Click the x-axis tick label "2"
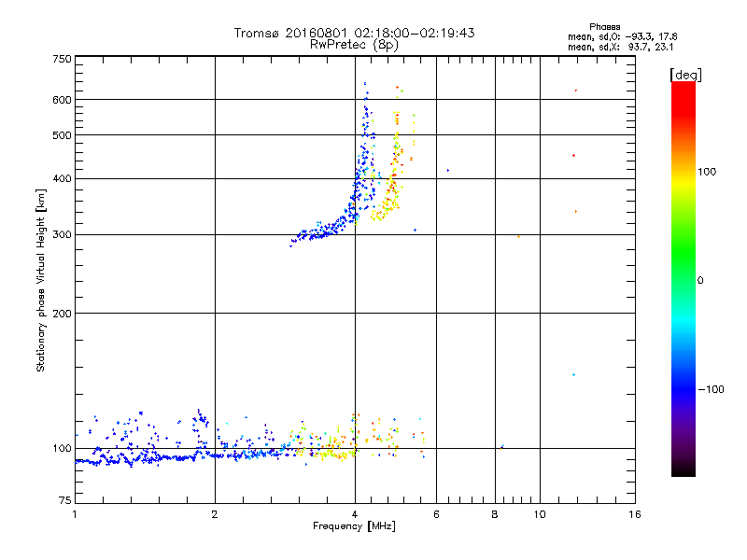 tap(215, 514)
